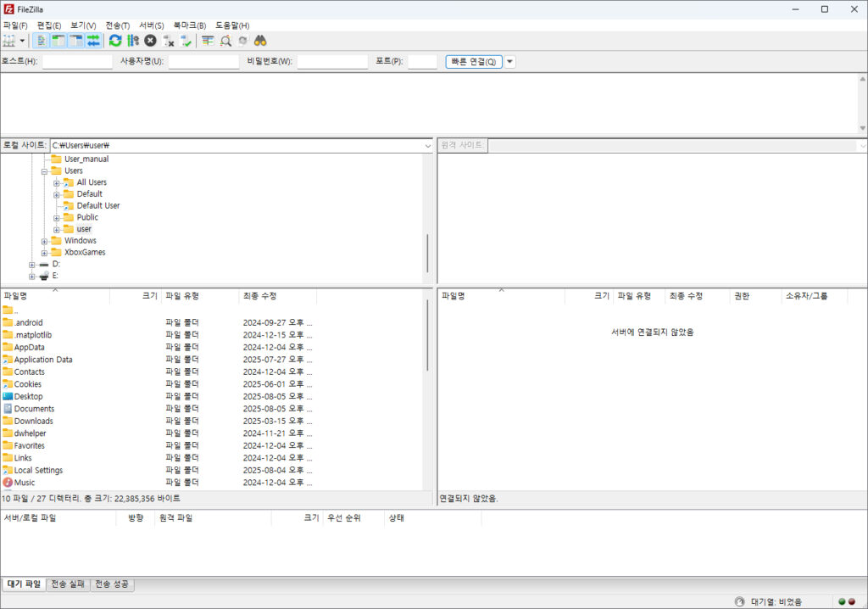This screenshot has width=868, height=609.
Task: Open the 편집(E) menu
Action: (48, 25)
